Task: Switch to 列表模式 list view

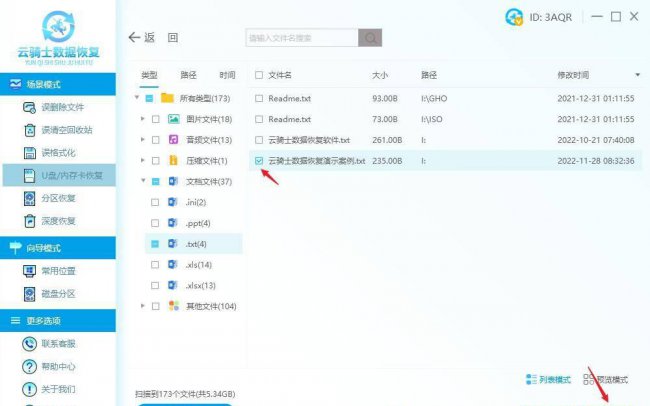Action: [548, 379]
